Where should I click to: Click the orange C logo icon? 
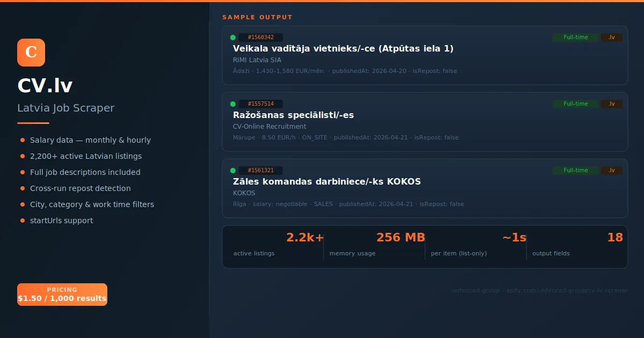click(x=31, y=53)
